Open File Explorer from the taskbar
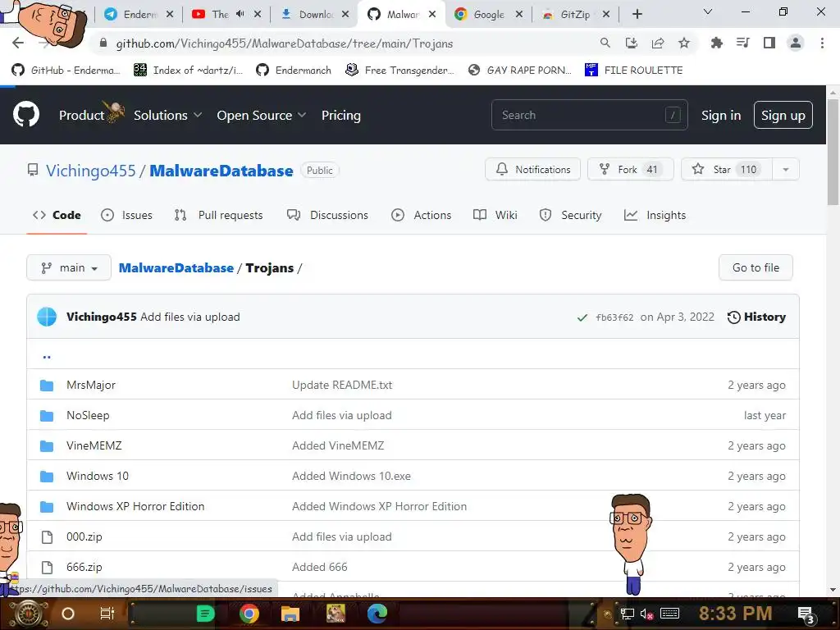This screenshot has width=840, height=630. coord(290,614)
